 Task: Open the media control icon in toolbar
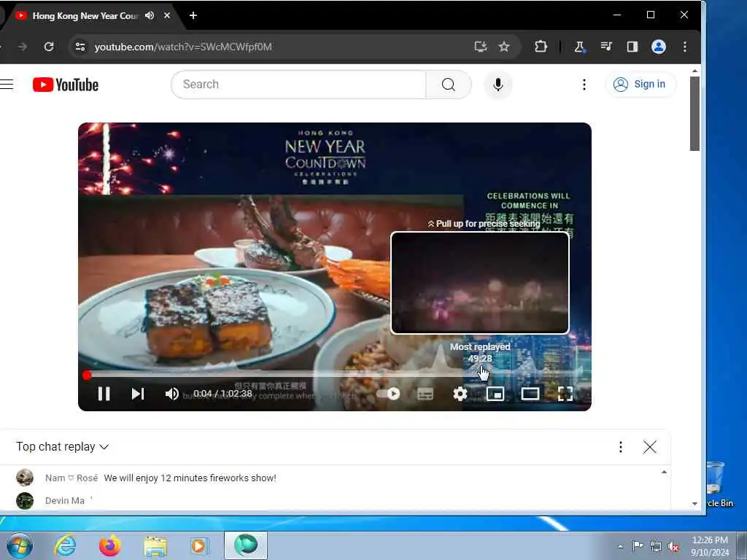tap(606, 47)
